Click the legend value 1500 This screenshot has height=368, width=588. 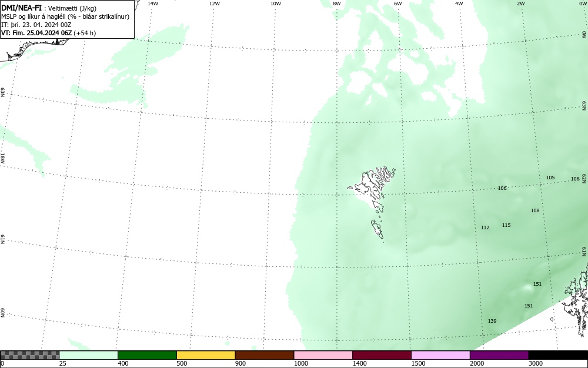pyautogui.click(x=418, y=363)
